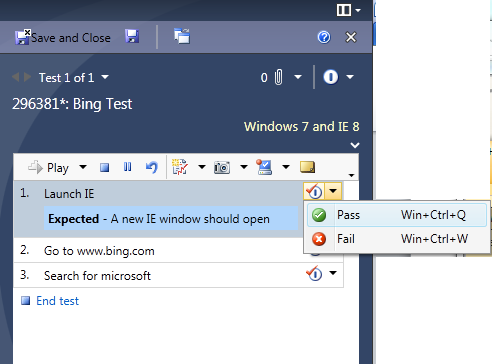Click the blue test status icon
The width and height of the screenshot is (492, 364).
331,77
